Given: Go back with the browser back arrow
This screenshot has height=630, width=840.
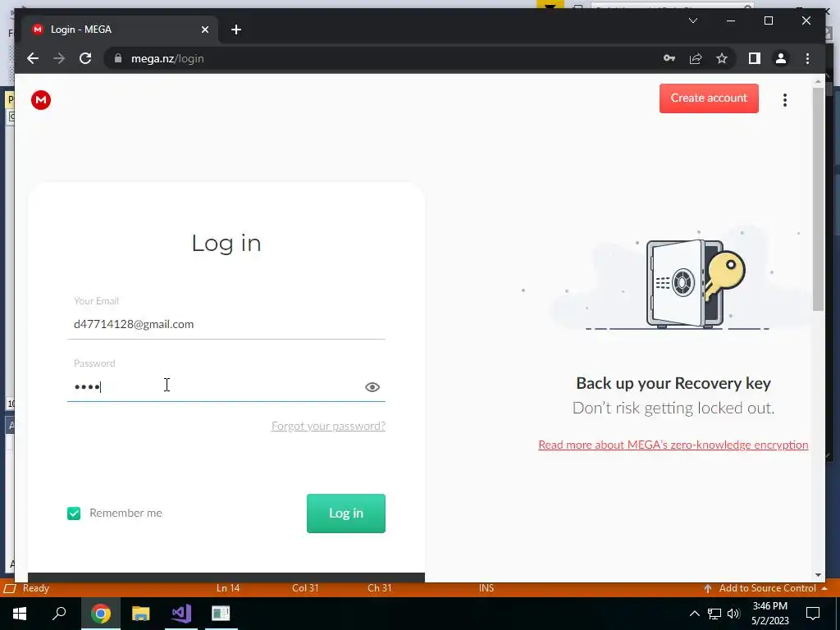Looking at the screenshot, I should point(33,58).
